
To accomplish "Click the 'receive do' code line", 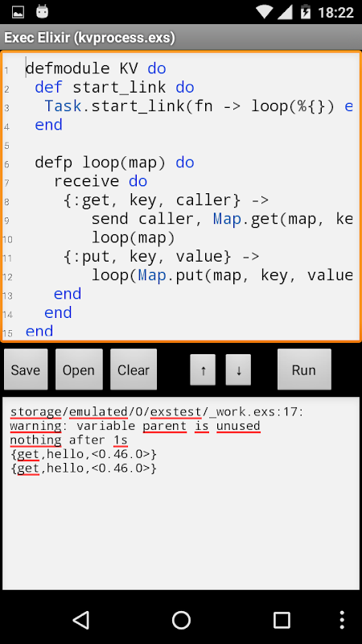I will point(101,181).
